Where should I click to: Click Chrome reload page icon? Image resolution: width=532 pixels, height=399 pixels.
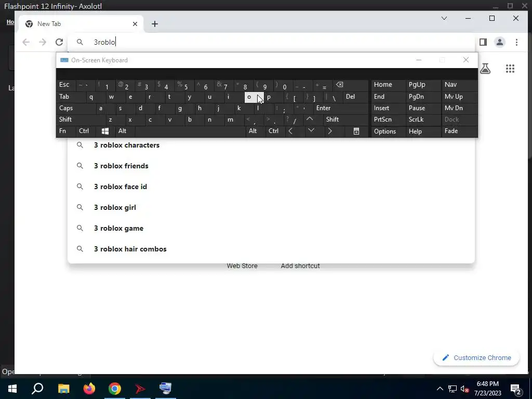coord(59,42)
